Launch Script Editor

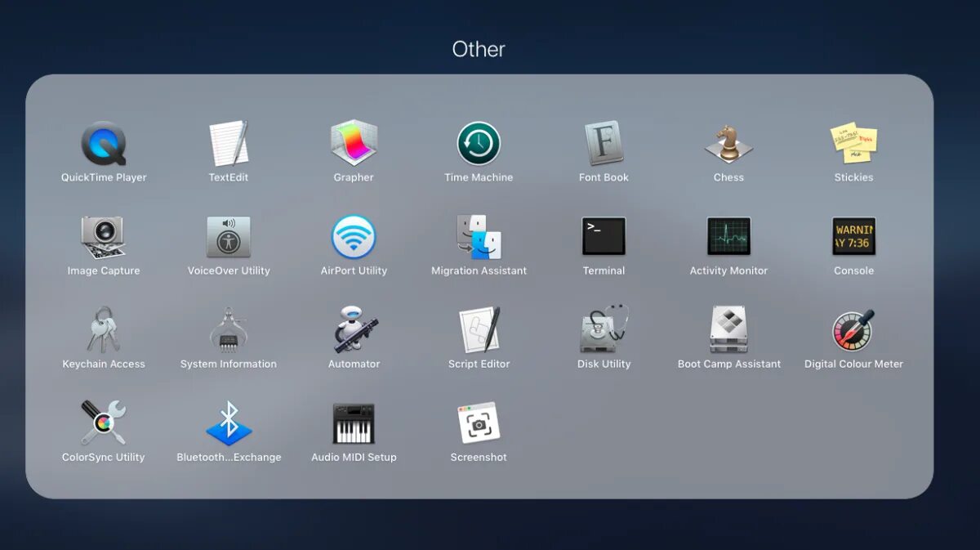tap(479, 331)
